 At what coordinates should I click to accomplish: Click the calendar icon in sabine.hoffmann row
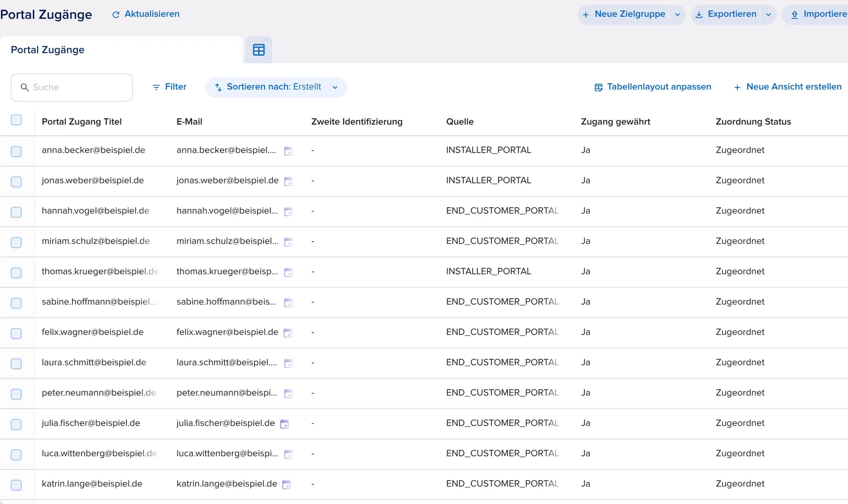pos(288,303)
